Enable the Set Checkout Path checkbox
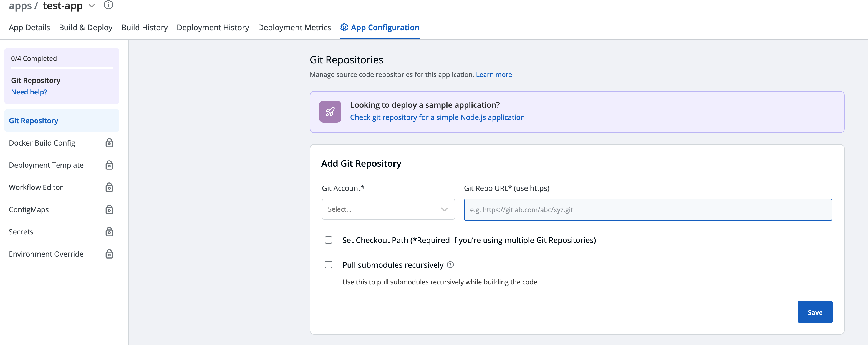868x345 pixels. (329, 240)
